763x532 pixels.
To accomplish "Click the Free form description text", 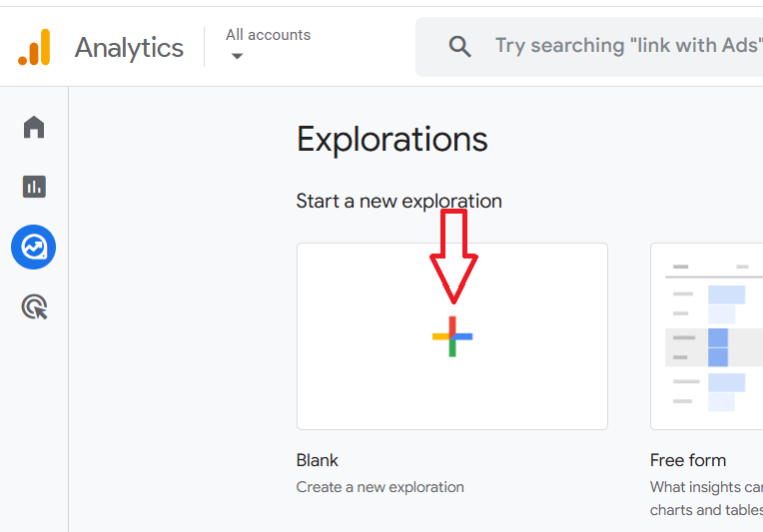I will pos(706,498).
